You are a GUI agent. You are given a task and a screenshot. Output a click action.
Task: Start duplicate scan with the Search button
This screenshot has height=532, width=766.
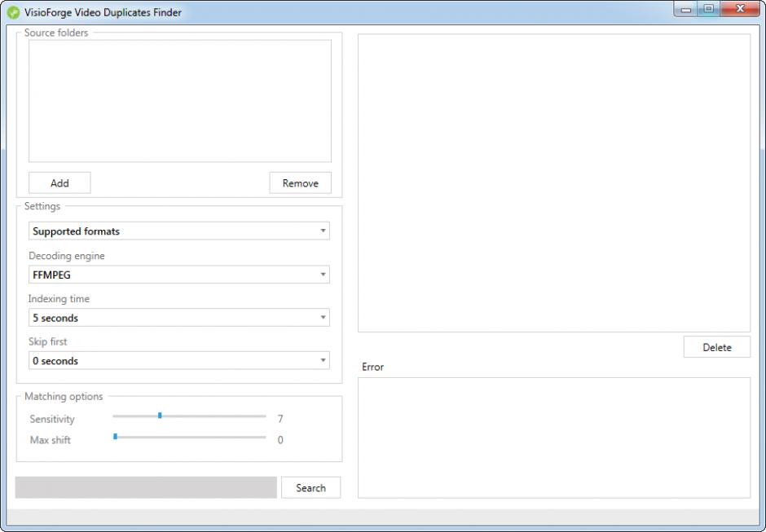(310, 488)
